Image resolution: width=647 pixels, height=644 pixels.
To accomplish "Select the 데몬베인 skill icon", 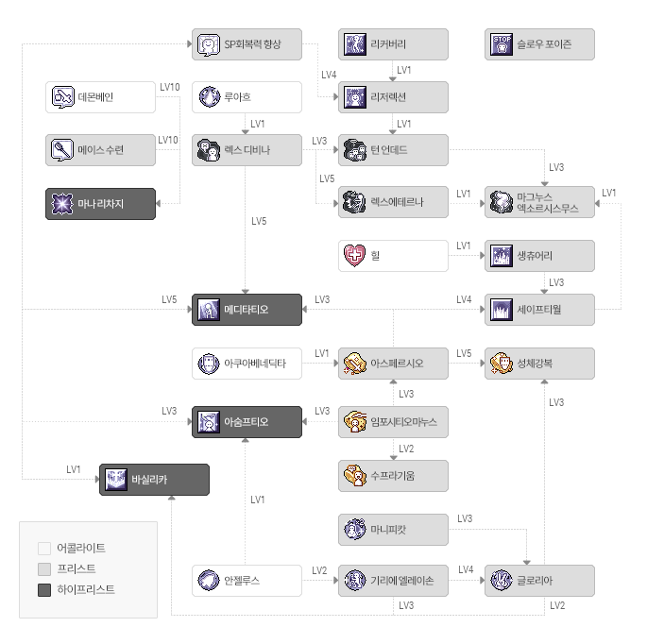I will (x=62, y=97).
